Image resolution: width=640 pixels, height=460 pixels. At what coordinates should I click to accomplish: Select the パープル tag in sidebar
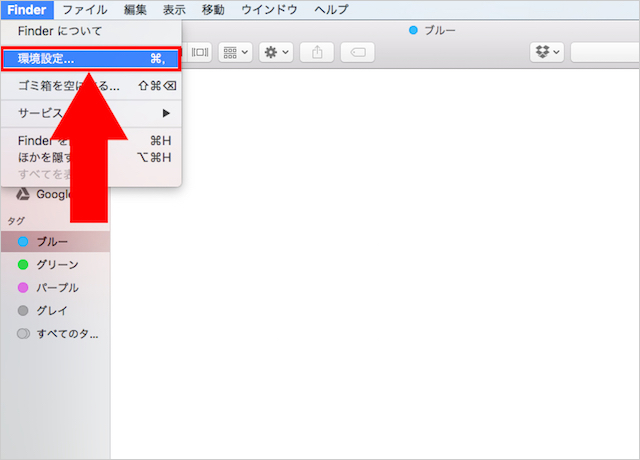coord(55,288)
